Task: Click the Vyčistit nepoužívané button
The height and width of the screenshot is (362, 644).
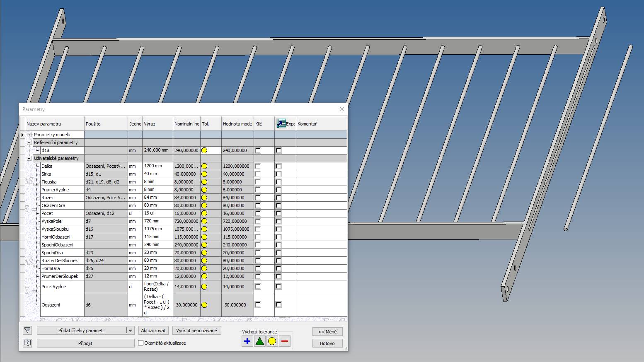Action: click(196, 331)
